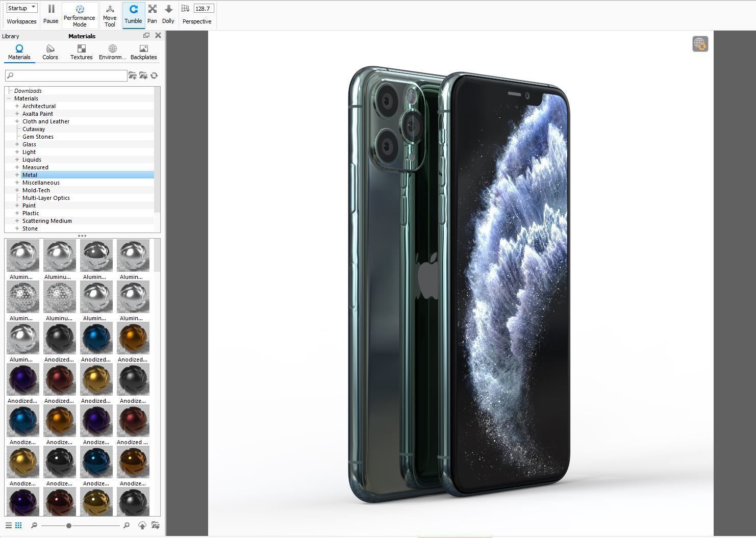
Task: Select the Miscellaneous category
Action: click(41, 183)
